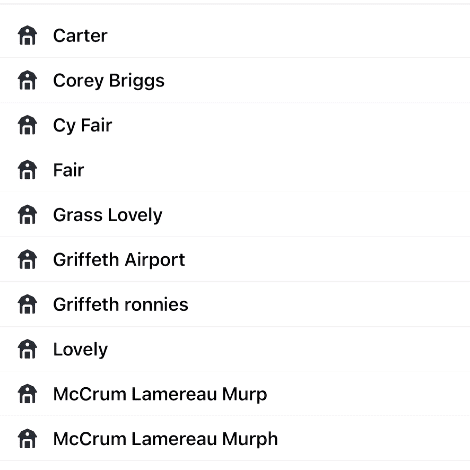Click the barn icon beside Carter

pyautogui.click(x=27, y=35)
